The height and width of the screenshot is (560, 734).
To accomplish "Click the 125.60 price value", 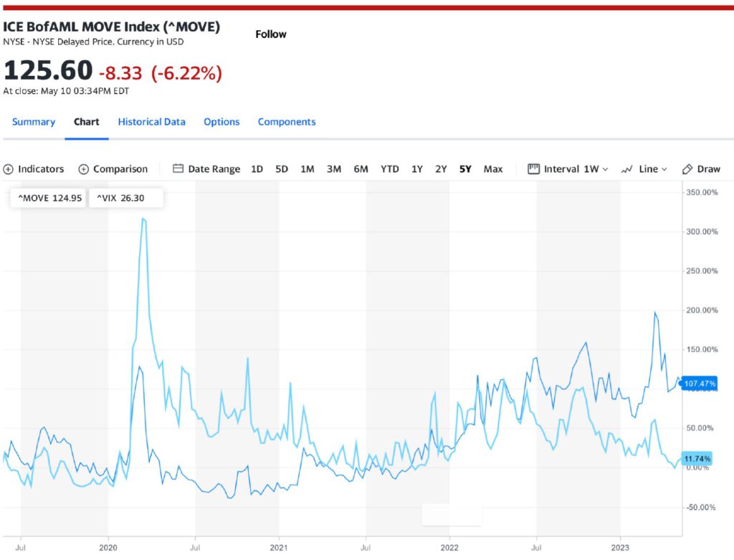I will point(48,71).
